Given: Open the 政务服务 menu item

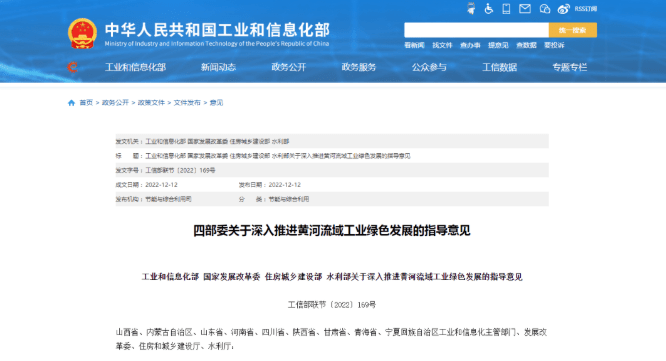Looking at the screenshot, I should point(359,67).
